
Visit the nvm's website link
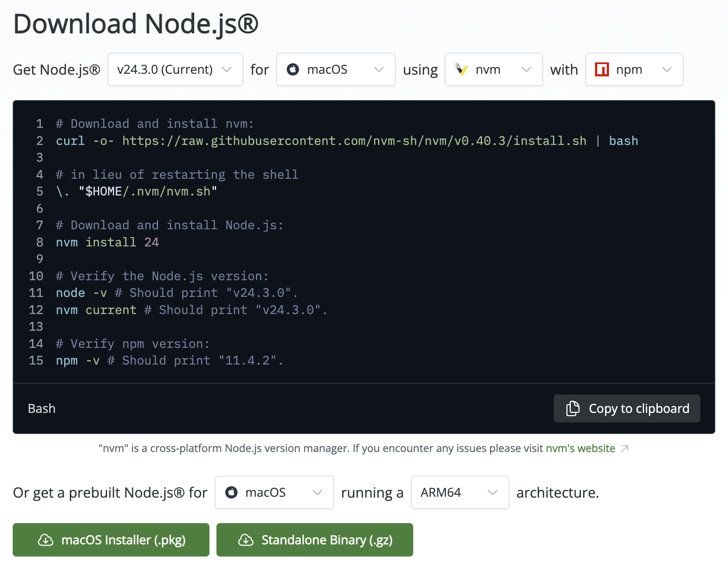pyautogui.click(x=580, y=448)
